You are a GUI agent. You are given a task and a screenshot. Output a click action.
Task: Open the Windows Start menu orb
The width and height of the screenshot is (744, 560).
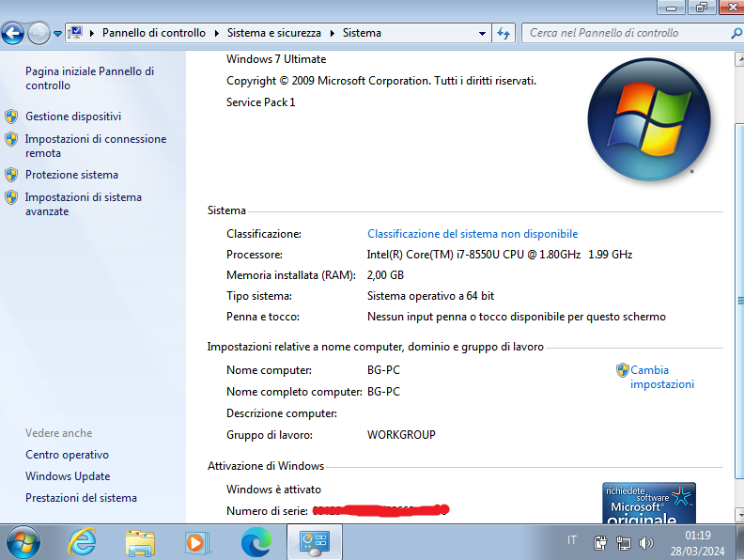[23, 542]
